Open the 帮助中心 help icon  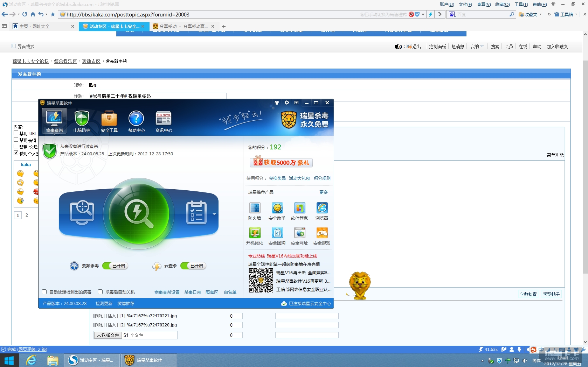tap(136, 121)
